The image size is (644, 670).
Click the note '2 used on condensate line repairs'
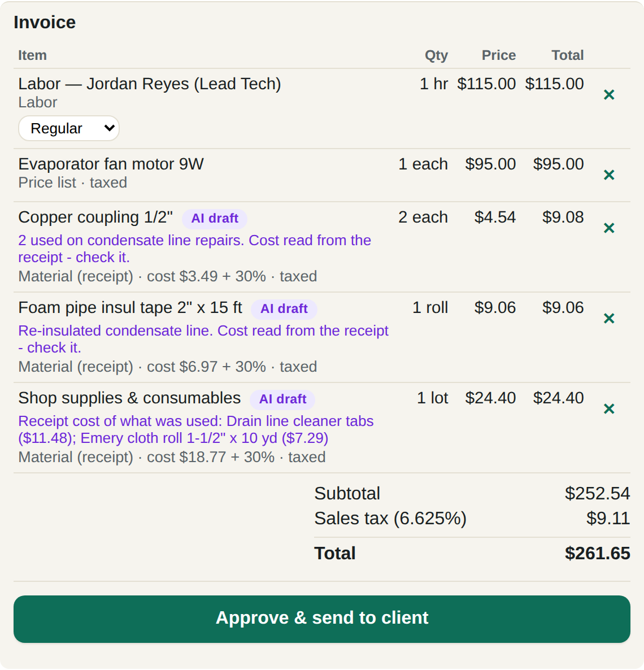(x=194, y=249)
